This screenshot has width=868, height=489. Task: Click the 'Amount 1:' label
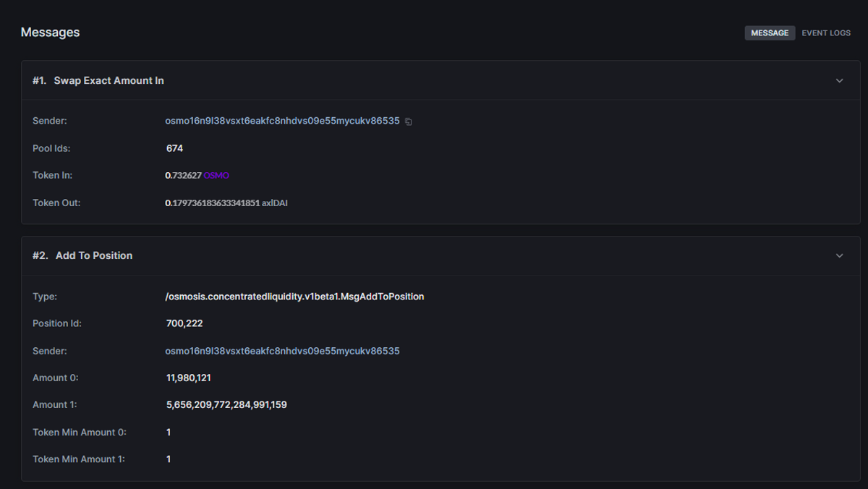click(55, 405)
